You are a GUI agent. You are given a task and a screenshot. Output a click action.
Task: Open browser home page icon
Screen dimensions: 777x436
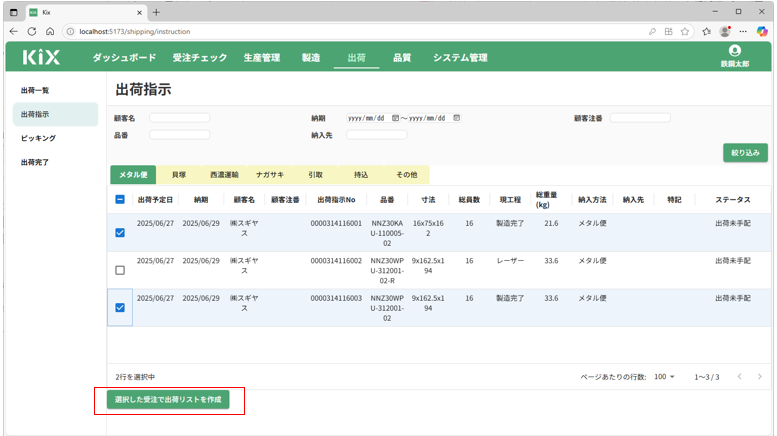coord(50,31)
